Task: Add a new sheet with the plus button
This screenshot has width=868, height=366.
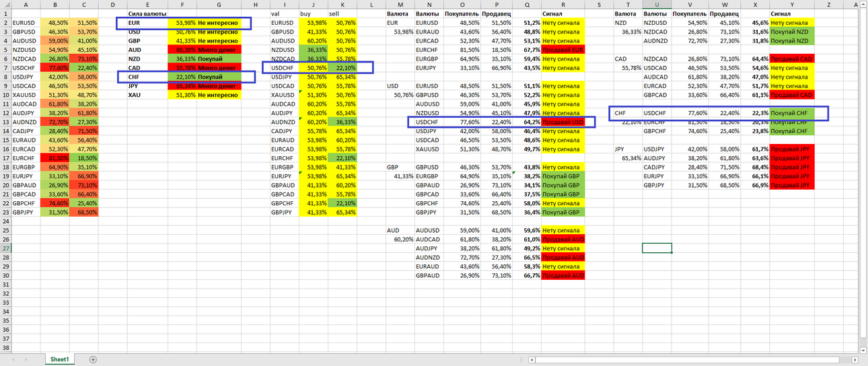Action: [x=93, y=360]
